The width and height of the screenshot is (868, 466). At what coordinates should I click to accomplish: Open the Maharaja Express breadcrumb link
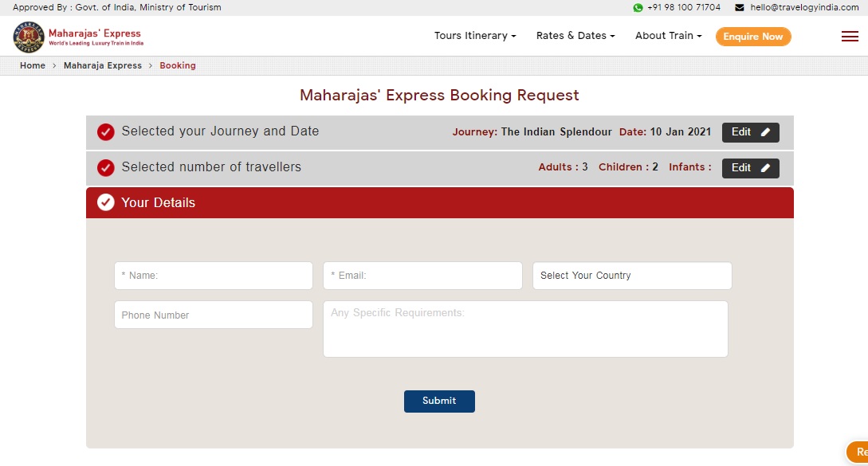(x=103, y=65)
